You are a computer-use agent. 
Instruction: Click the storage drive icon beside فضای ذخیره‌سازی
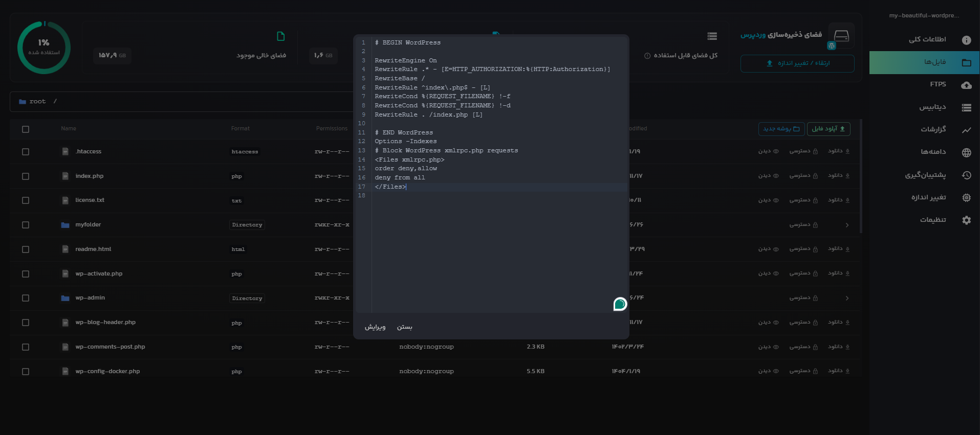[x=841, y=36]
